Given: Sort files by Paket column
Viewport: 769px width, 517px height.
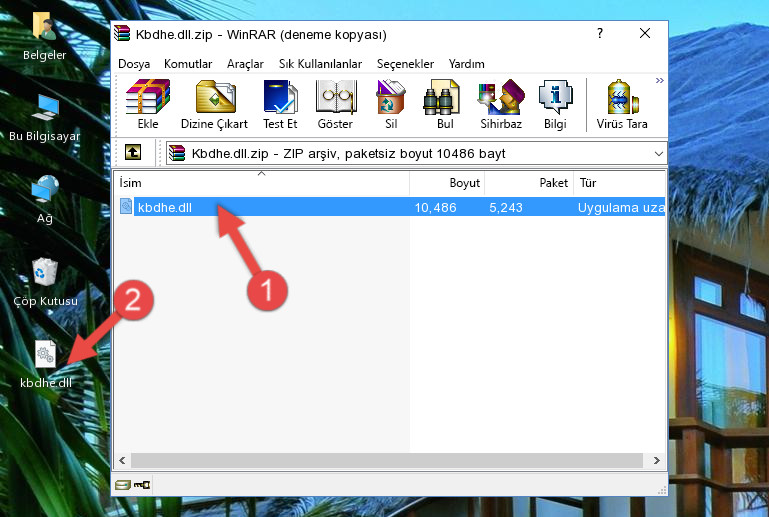Looking at the screenshot, I should [529, 183].
